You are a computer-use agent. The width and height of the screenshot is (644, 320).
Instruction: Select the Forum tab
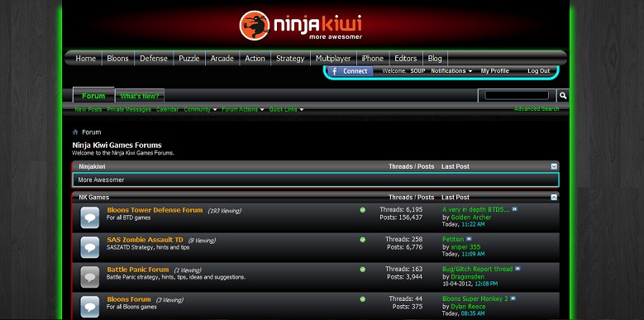click(93, 96)
